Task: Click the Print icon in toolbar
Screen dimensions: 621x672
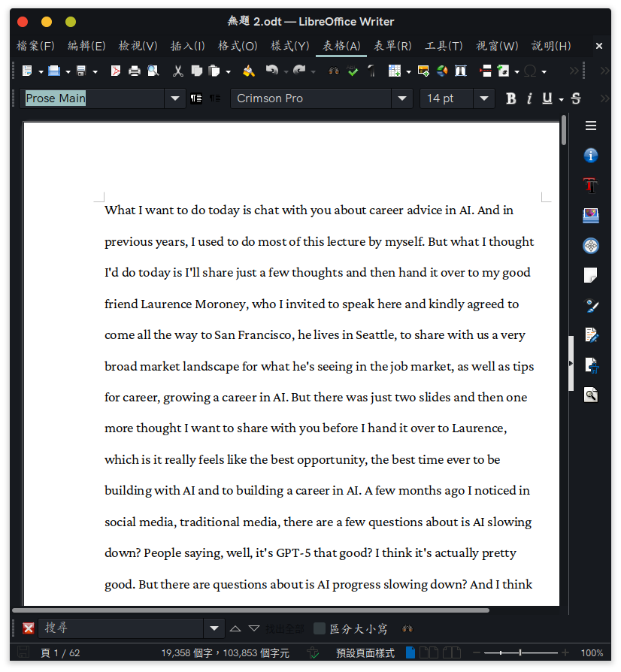Action: pyautogui.click(x=135, y=71)
